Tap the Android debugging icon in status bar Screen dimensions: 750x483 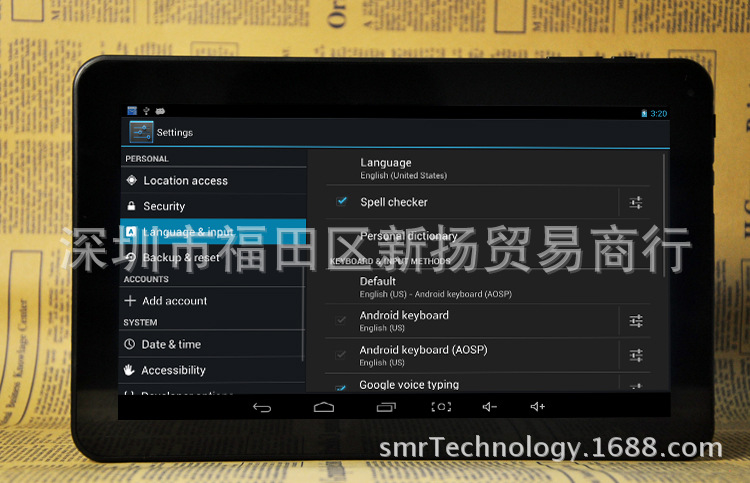[x=160, y=111]
